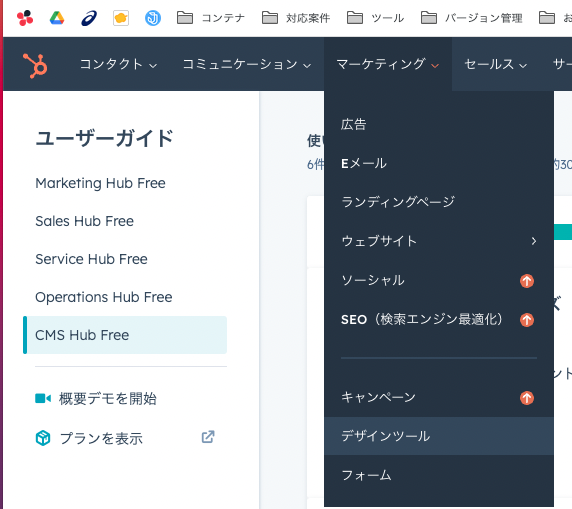Open デザインツール from the marketing menu
This screenshot has height=509, width=572.
pos(439,436)
